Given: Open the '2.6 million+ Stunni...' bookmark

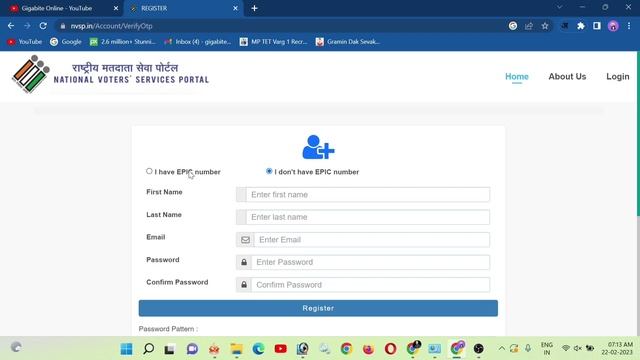Looking at the screenshot, I should [x=122, y=42].
